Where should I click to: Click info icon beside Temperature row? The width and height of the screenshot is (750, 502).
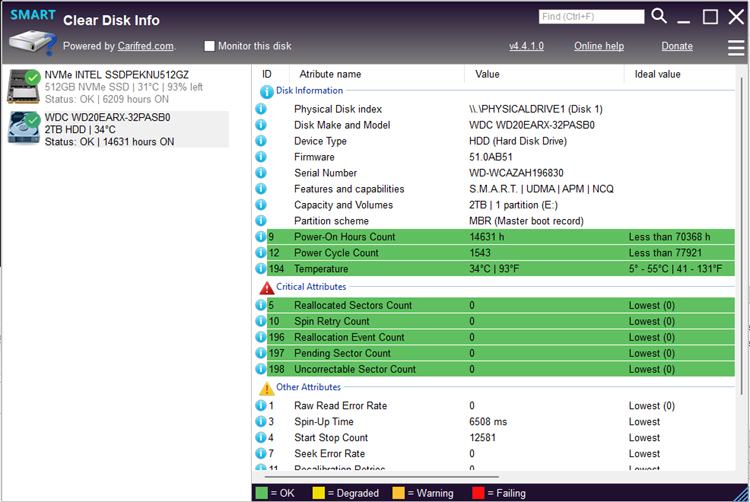(x=261, y=269)
